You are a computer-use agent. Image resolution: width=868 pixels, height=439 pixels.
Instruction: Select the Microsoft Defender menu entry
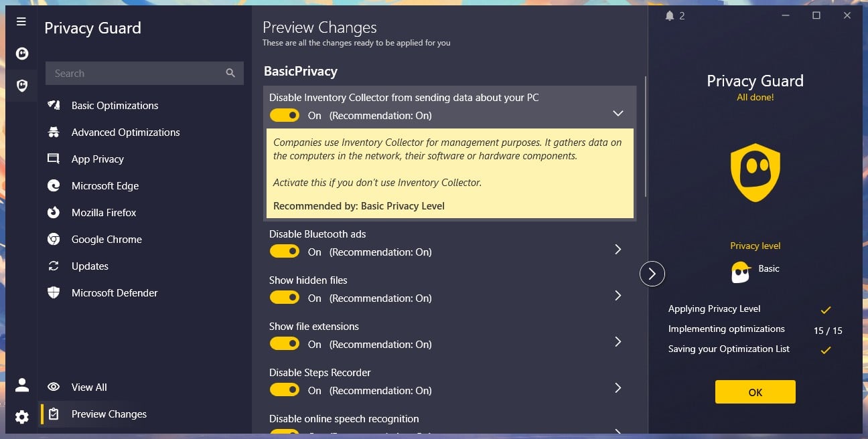pos(115,292)
